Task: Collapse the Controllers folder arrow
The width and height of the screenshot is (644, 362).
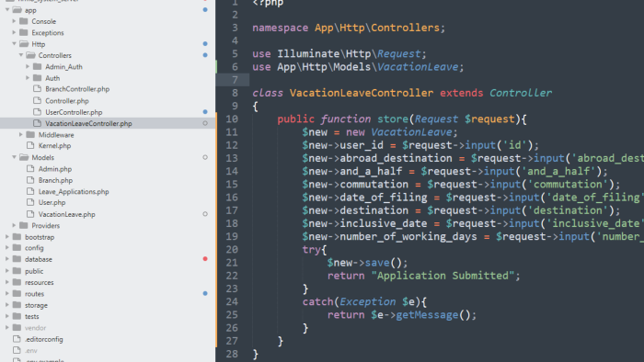Action: [21, 55]
